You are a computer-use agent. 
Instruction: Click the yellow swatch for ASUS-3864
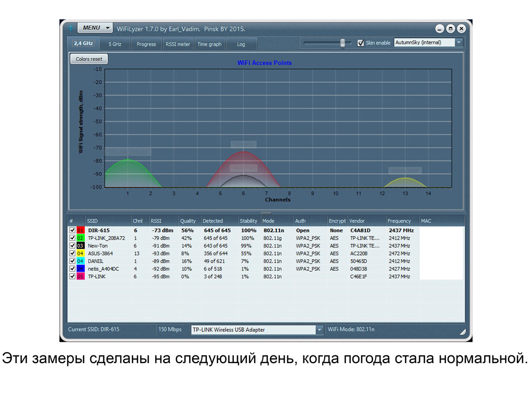coord(80,254)
